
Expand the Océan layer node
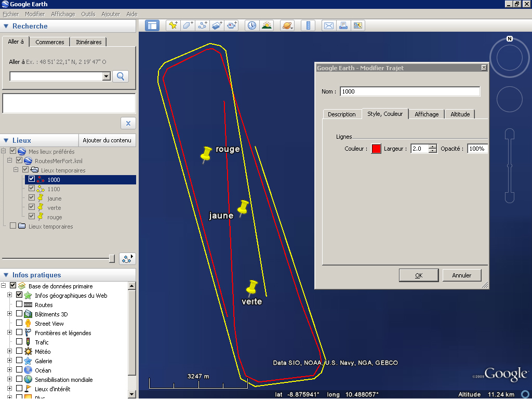9,370
